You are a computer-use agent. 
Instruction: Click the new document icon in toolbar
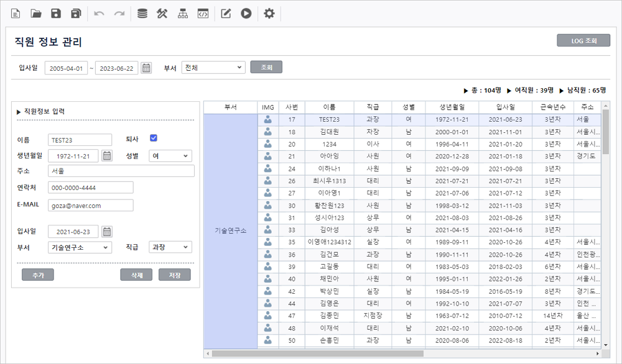pos(16,14)
